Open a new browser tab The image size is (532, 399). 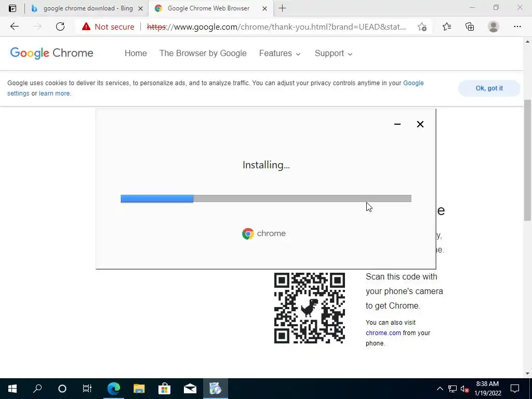coord(282,8)
